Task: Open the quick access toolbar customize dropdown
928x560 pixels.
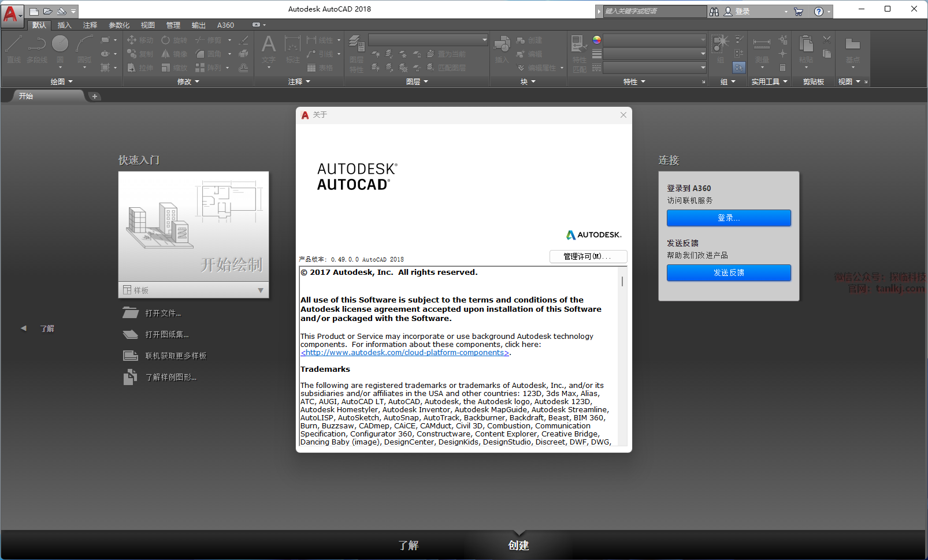Action: click(x=73, y=12)
